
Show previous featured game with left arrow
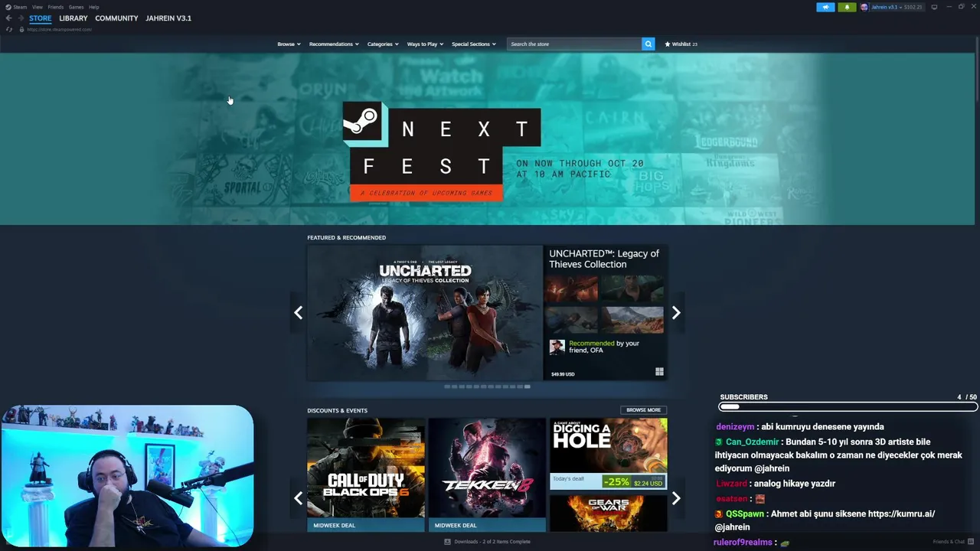(299, 312)
